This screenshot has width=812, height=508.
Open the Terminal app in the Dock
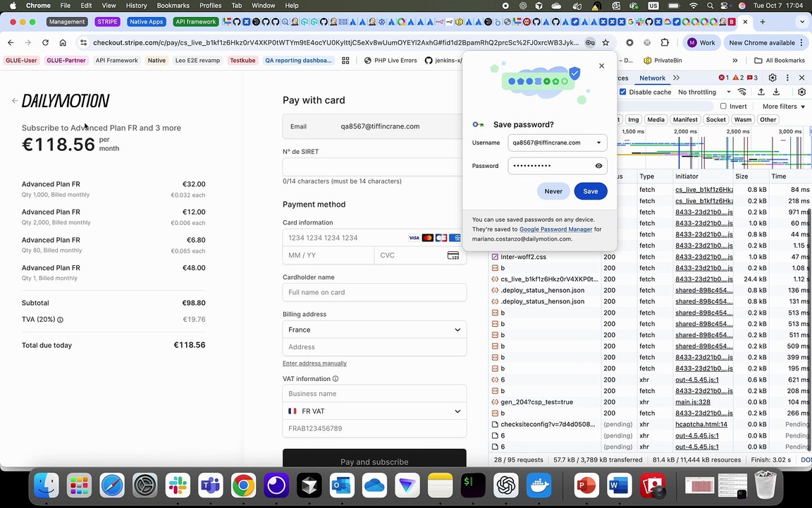473,485
